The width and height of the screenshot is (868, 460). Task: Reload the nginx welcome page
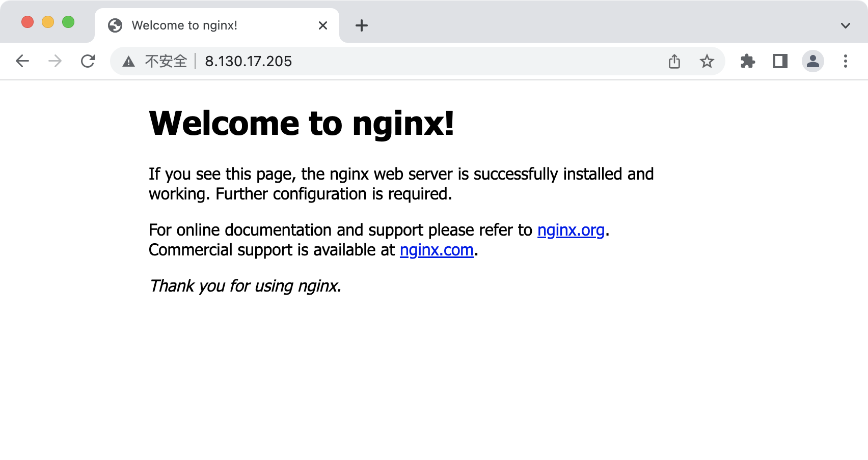[88, 62]
